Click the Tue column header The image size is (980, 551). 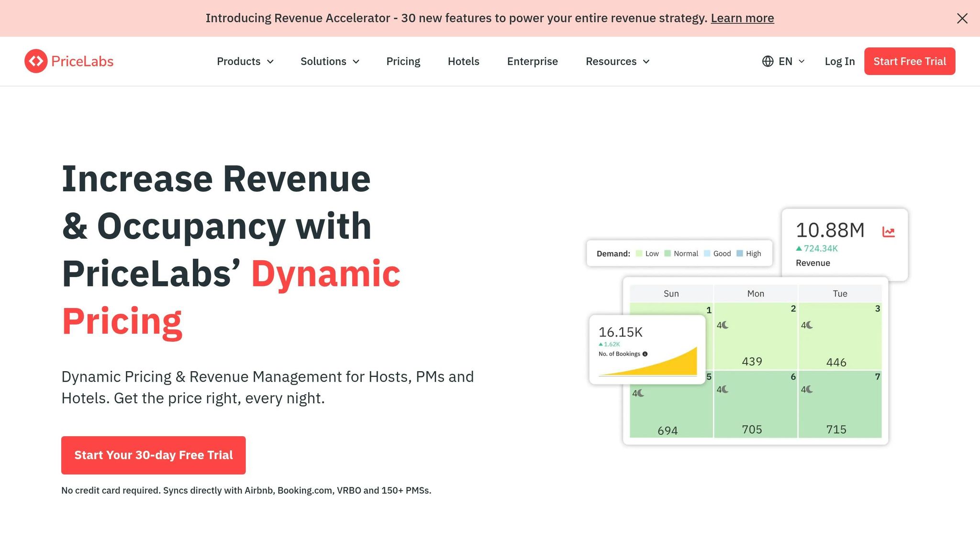[840, 294]
